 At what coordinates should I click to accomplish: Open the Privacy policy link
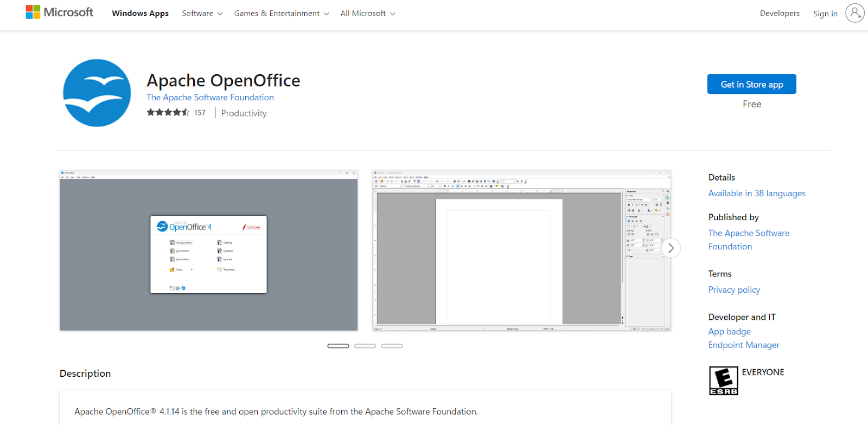click(734, 290)
